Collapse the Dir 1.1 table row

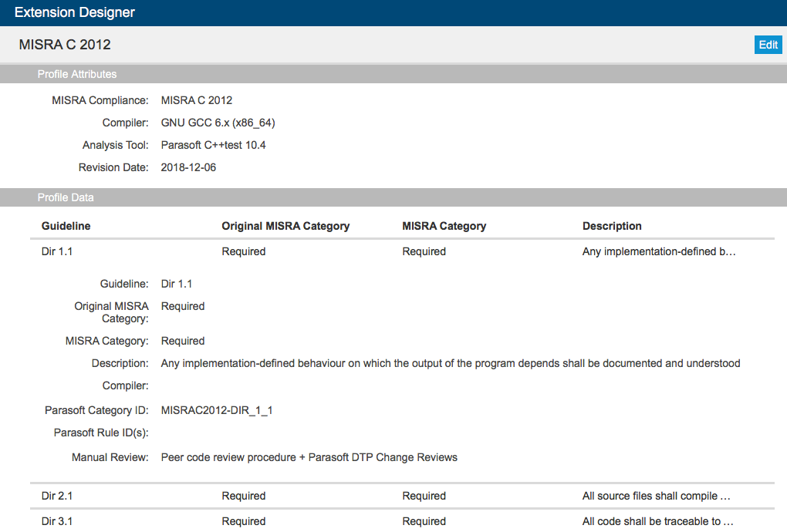[402, 251]
